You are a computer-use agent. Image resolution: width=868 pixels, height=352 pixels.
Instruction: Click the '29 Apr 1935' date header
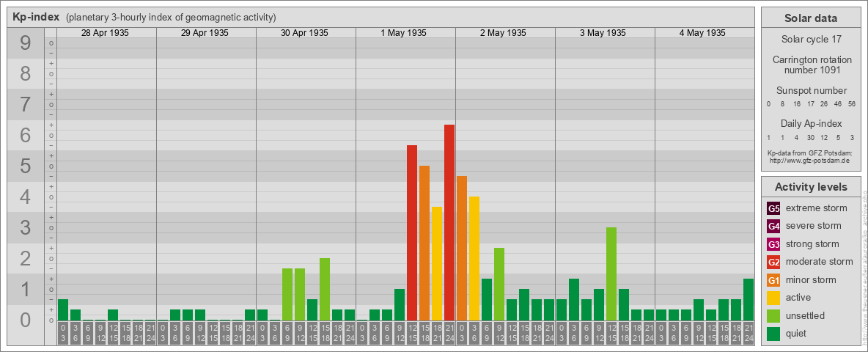point(205,33)
